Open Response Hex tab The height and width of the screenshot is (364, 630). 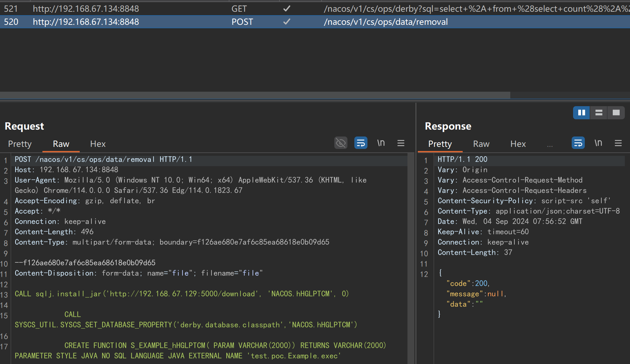[518, 144]
